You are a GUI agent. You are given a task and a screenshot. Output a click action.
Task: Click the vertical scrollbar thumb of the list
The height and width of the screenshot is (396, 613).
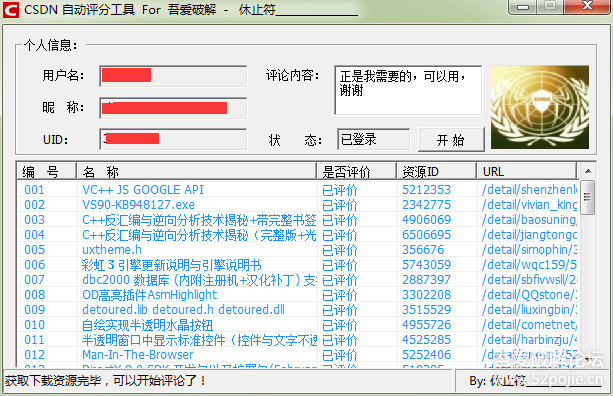click(588, 197)
